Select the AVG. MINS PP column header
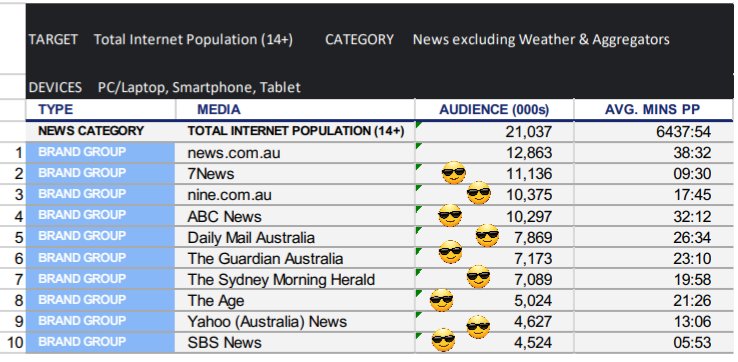Image resolution: width=738 pixels, height=362 pixels. (653, 109)
